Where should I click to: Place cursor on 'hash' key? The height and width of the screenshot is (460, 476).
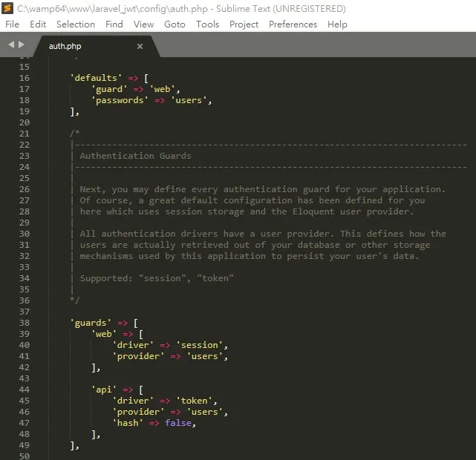point(128,423)
